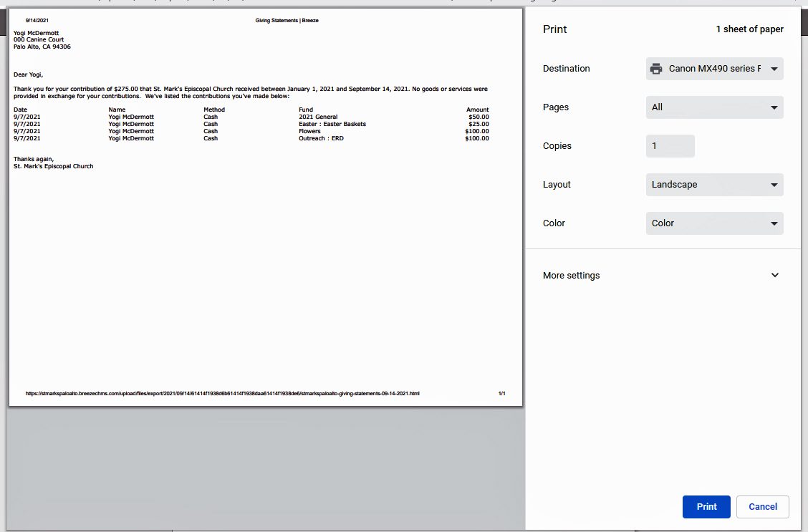Click the 9/14/2021 date in preview header
808x532 pixels.
(x=37, y=21)
